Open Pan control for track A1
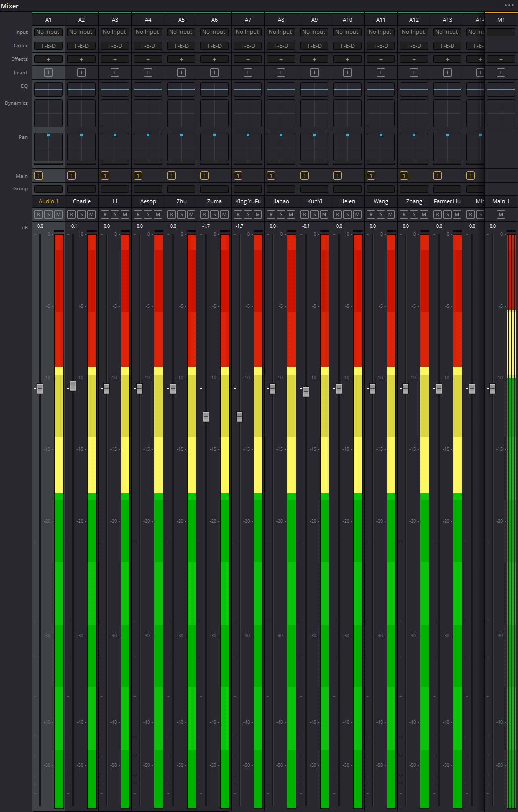Screen dimensions: 518x812 tap(48, 147)
